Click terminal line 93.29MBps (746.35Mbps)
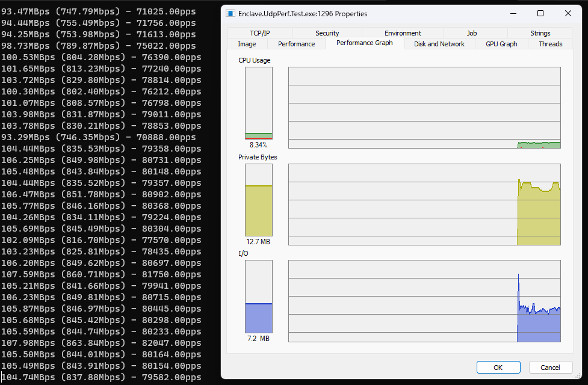This screenshot has width=588, height=385. [98, 137]
